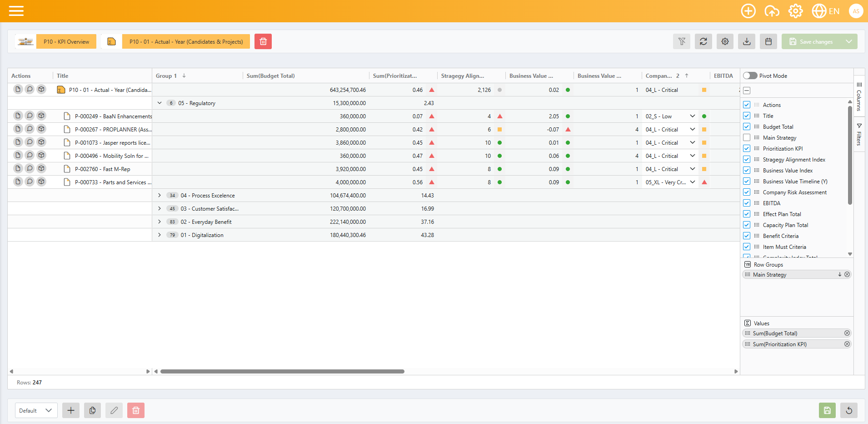Image resolution: width=868 pixels, height=424 pixels.
Task: Click the add new item plus icon
Action: click(x=748, y=11)
